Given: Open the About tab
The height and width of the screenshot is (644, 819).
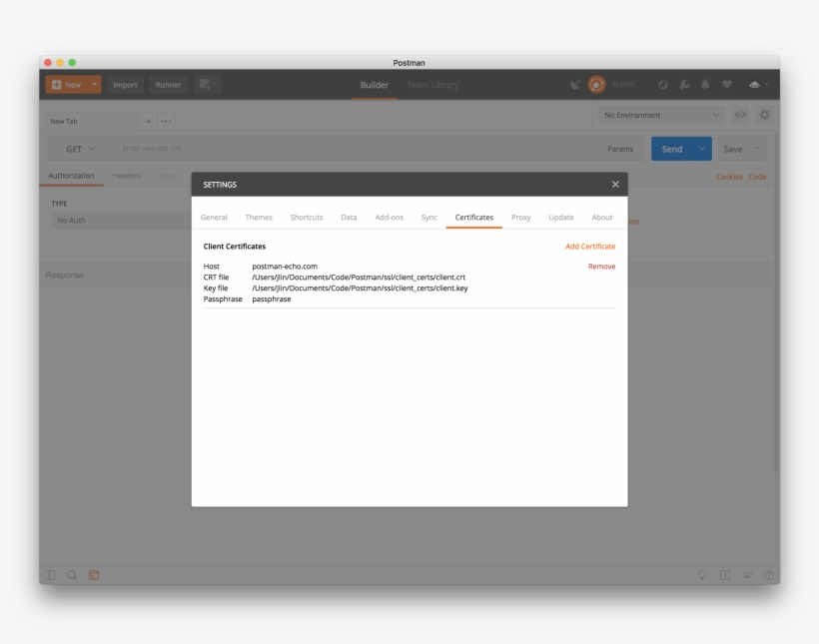Looking at the screenshot, I should click(x=601, y=218).
